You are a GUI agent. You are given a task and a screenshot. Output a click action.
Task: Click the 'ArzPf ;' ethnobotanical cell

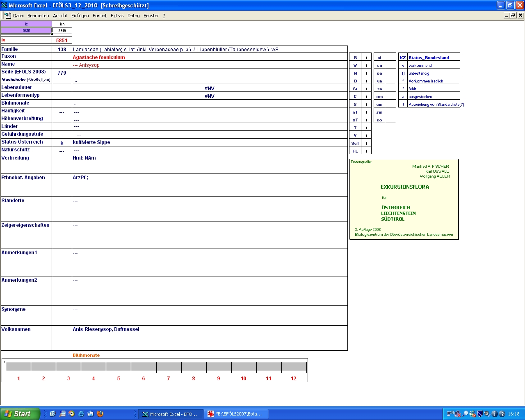click(210, 185)
